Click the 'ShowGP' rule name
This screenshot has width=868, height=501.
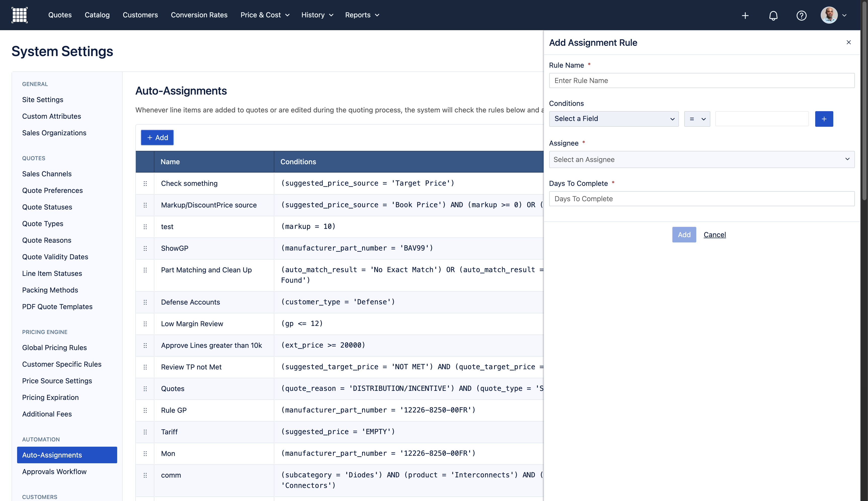pos(175,248)
